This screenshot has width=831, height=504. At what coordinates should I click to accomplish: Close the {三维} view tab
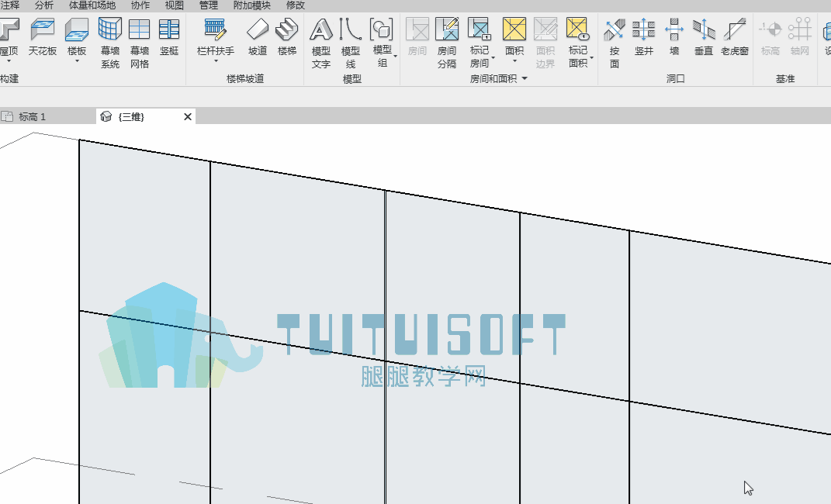(188, 116)
